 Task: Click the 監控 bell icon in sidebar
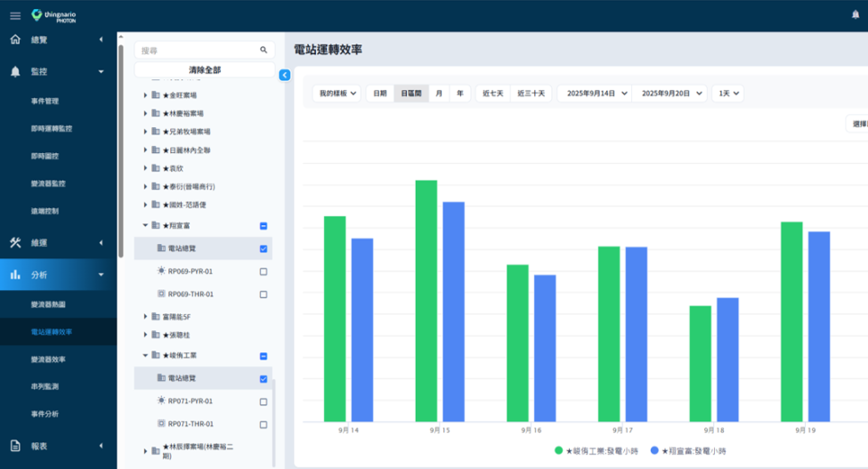pos(15,71)
